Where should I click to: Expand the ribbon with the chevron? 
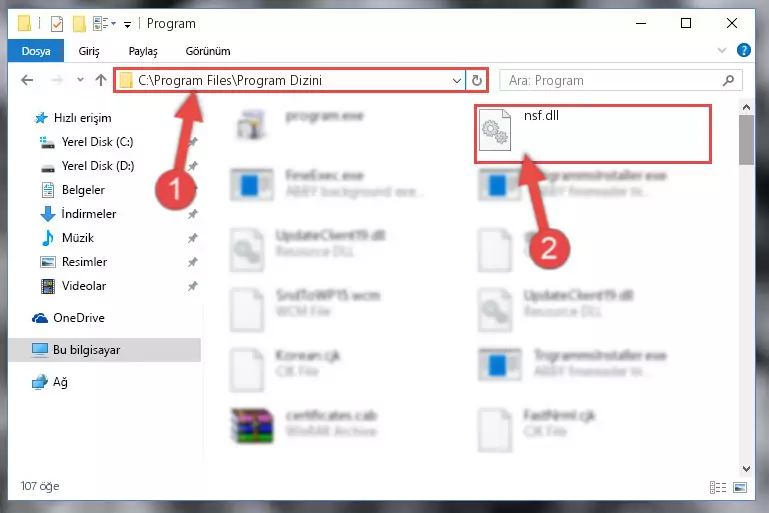[721, 50]
